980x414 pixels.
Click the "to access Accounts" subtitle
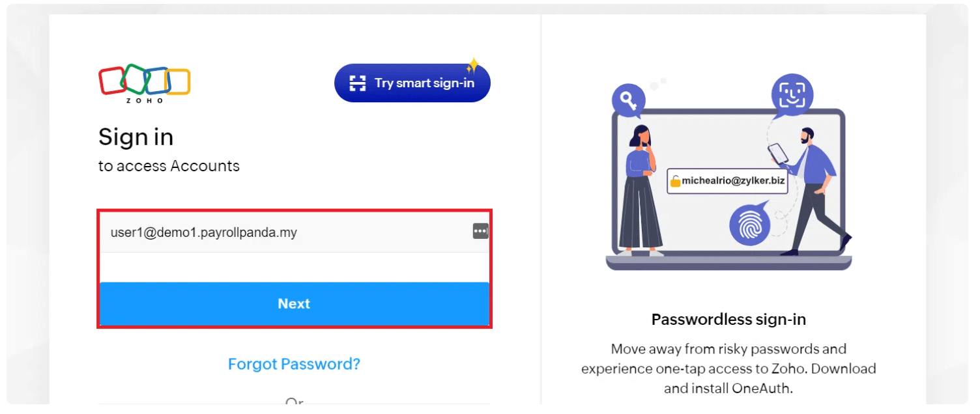coord(169,166)
